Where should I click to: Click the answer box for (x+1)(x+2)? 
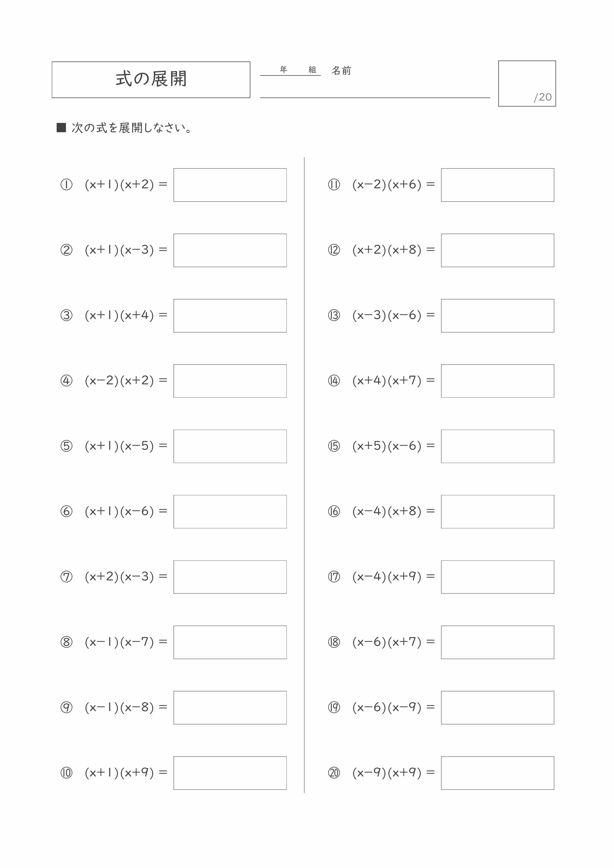230,185
